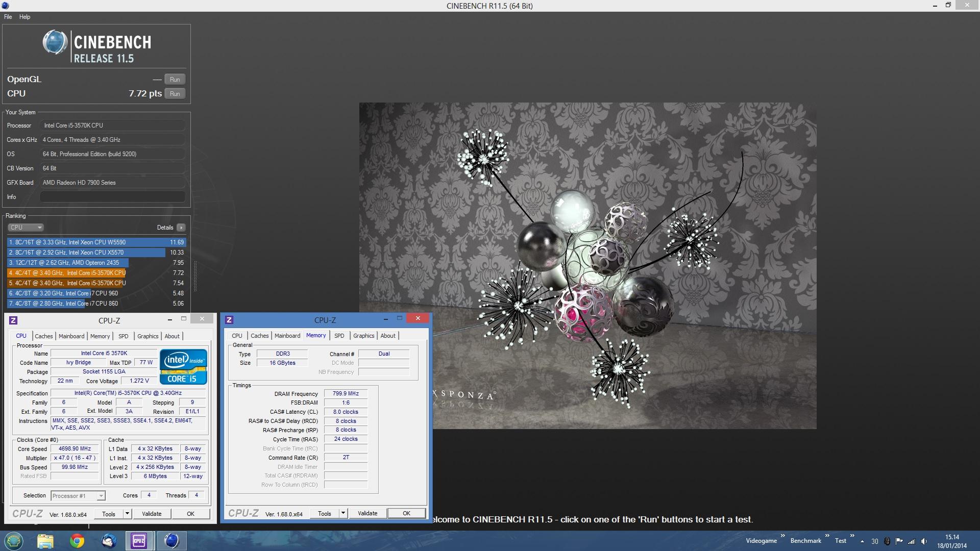The height and width of the screenshot is (551, 980).
Task: Open Thunderbird from the taskbar
Action: [x=108, y=541]
